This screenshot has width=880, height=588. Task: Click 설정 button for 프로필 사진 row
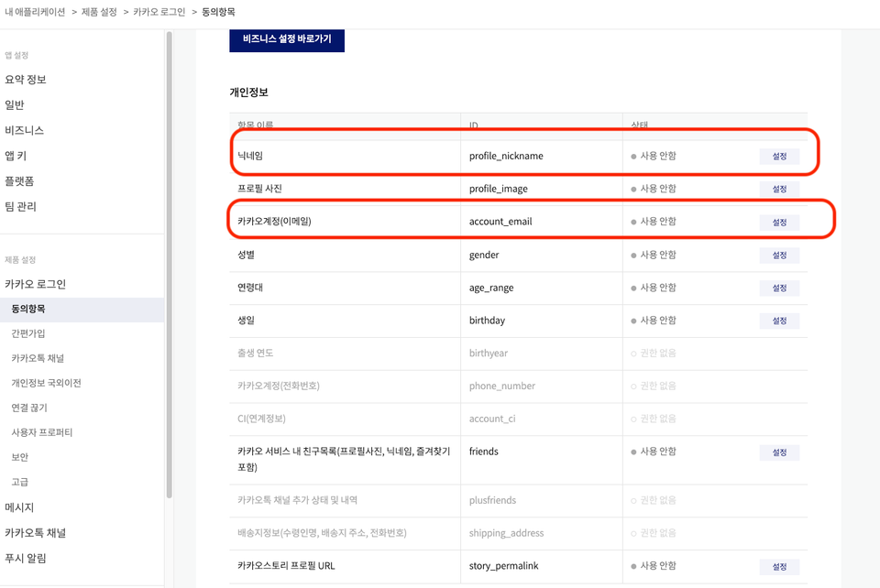779,189
